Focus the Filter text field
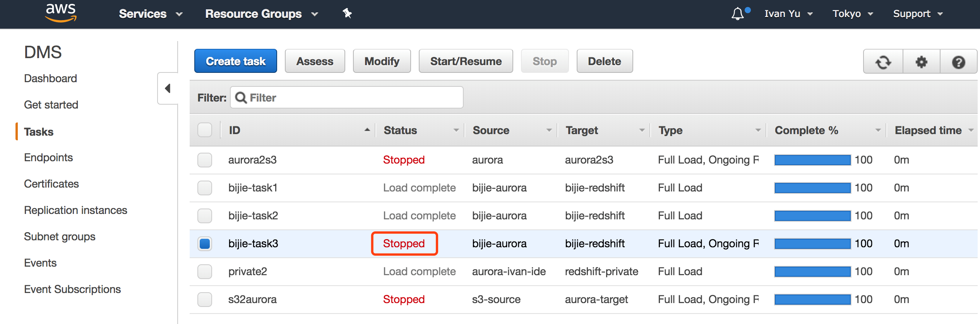 352,98
